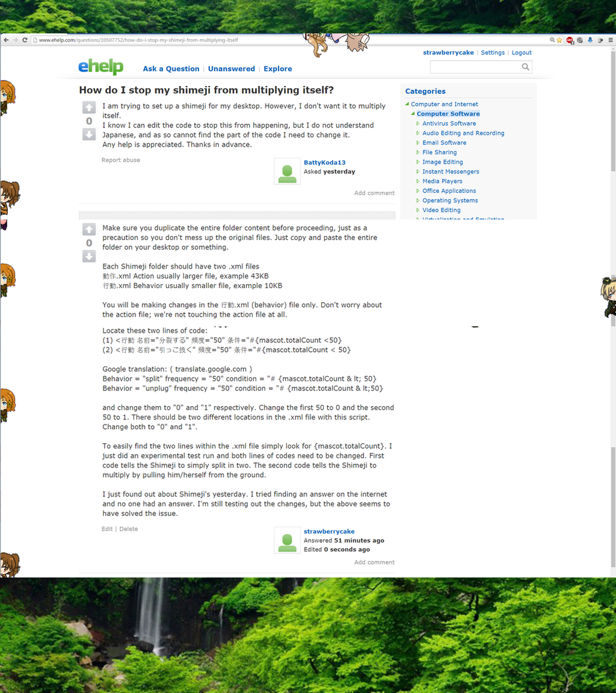
Task: Expand the Email Software category arrow
Action: (x=418, y=143)
